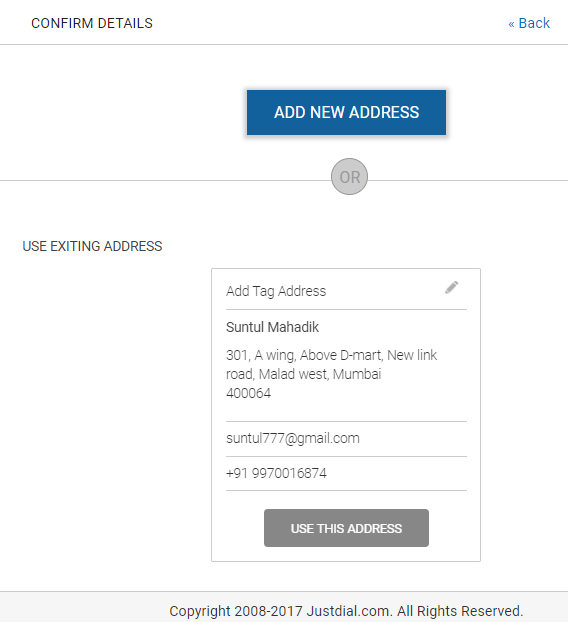The image size is (568, 622).
Task: Edit the address tag with pencil icon
Action: pyautogui.click(x=451, y=288)
